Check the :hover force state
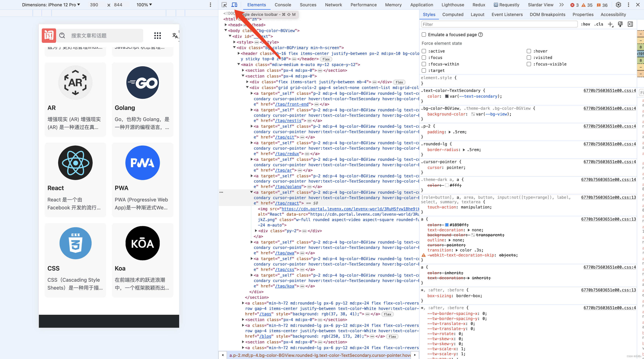The width and height of the screenshot is (644, 359). [529, 51]
